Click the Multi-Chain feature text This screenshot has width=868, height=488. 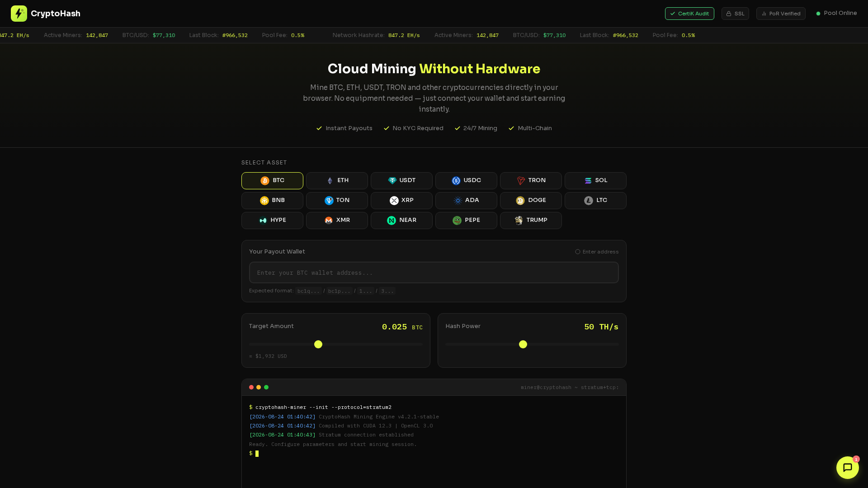535,128
